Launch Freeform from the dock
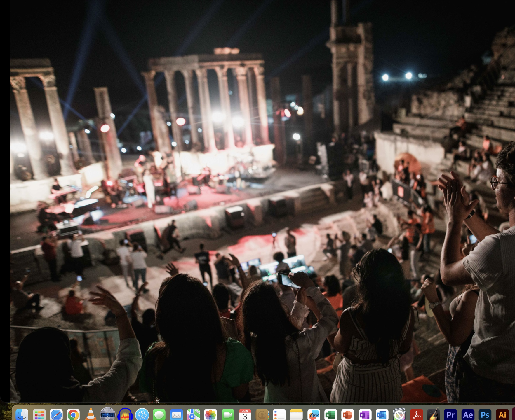The image size is (515, 420). click(x=314, y=414)
